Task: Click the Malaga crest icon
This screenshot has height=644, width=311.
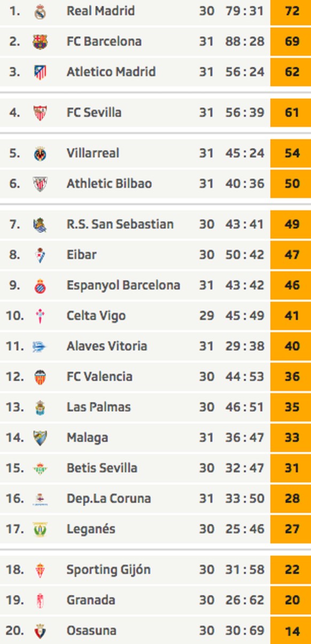Action: point(40,438)
